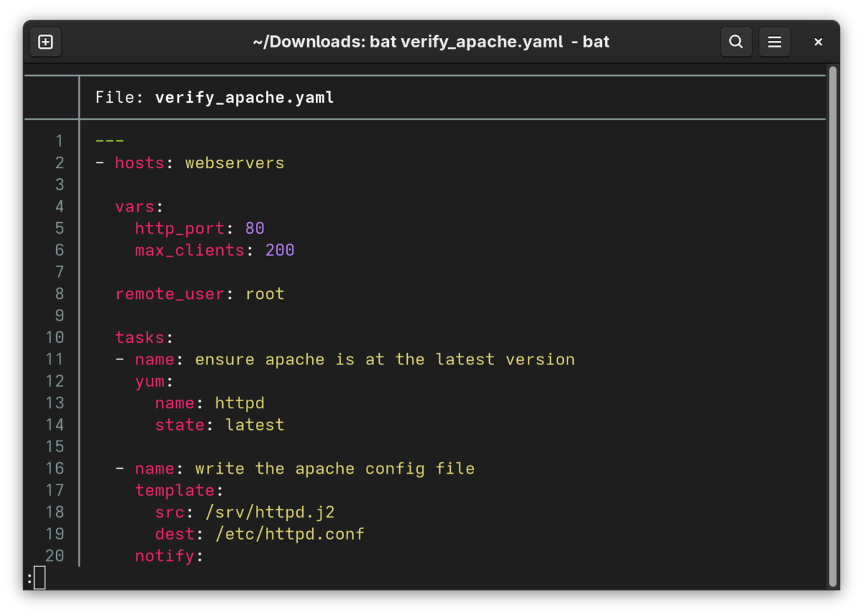The image size is (863, 616).
Task: Click the 'dest' key on line 19
Action: pos(175,534)
